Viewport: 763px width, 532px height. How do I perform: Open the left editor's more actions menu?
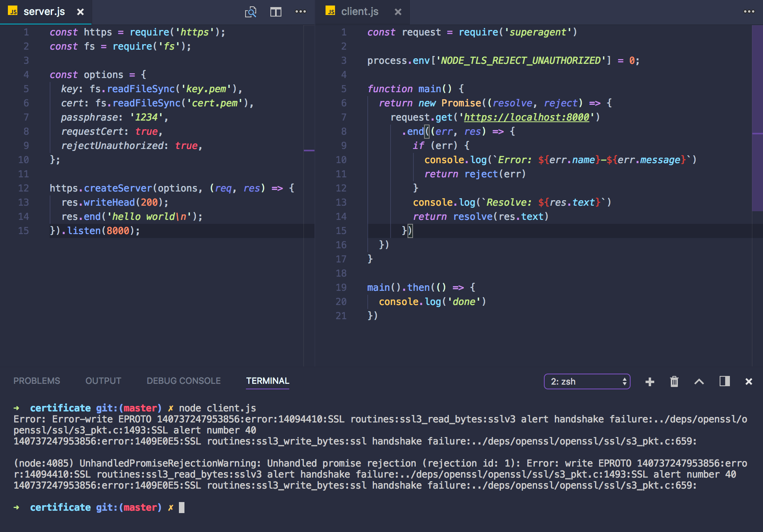[300, 12]
